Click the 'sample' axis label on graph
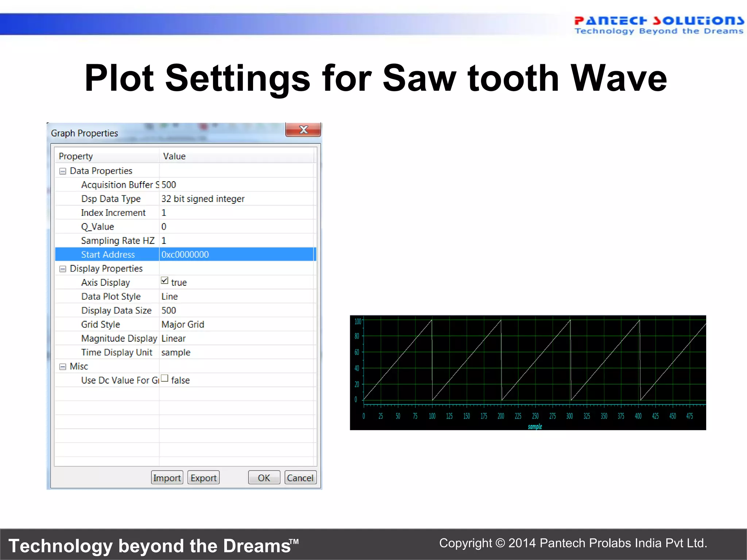This screenshot has width=747, height=560. coord(535,427)
